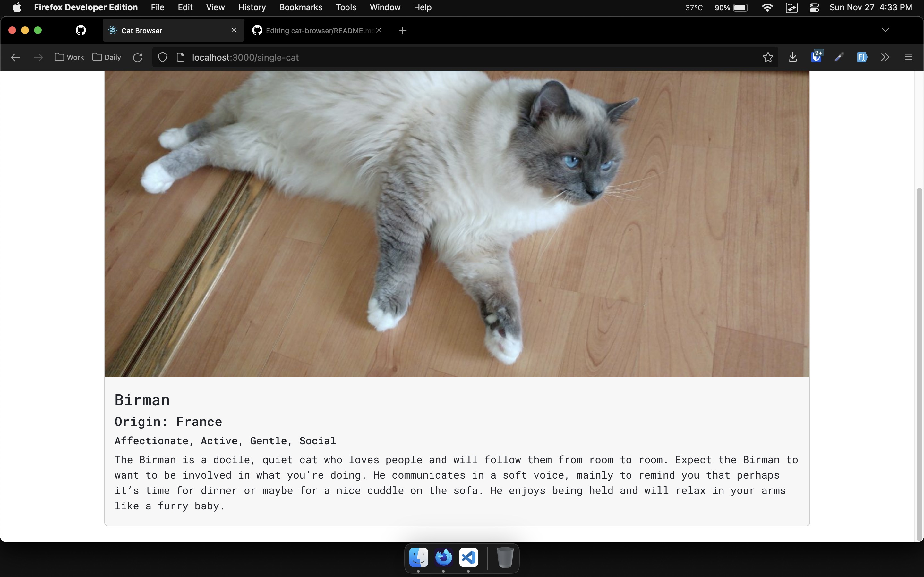This screenshot has height=577, width=924.
Task: Open the Work bookmarks folder
Action: click(69, 57)
